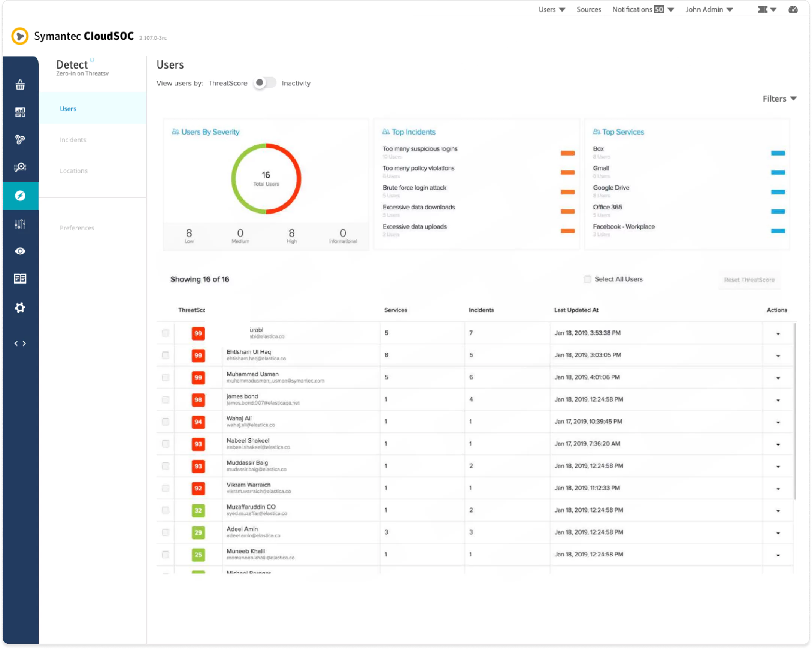Click the Symantec CloudSOC logo icon
This screenshot has width=812, height=649.
coord(20,37)
